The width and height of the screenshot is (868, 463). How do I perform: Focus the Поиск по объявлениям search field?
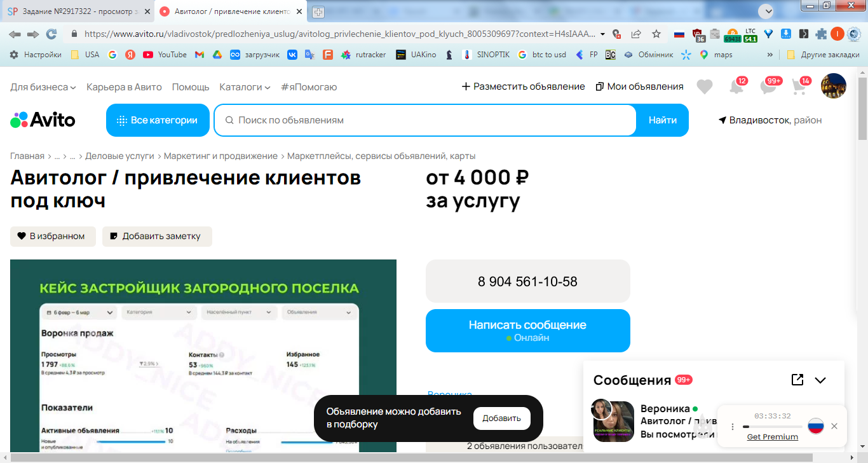(425, 120)
